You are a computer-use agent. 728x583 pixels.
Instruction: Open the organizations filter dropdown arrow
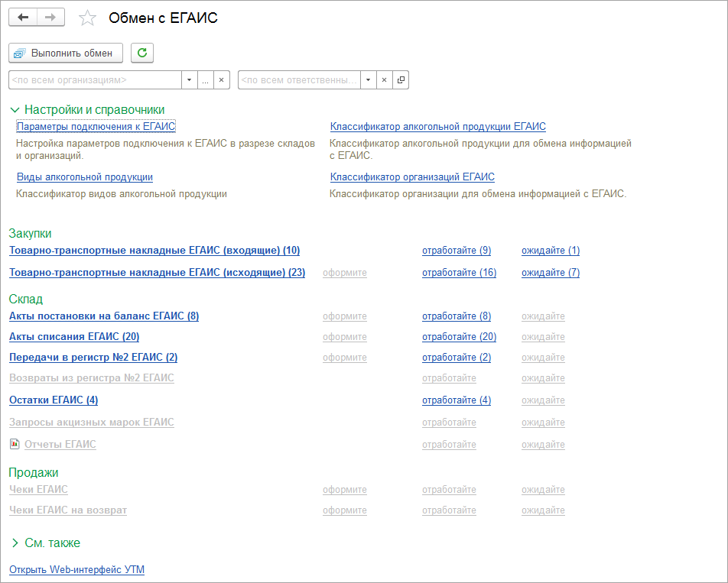[x=189, y=79]
